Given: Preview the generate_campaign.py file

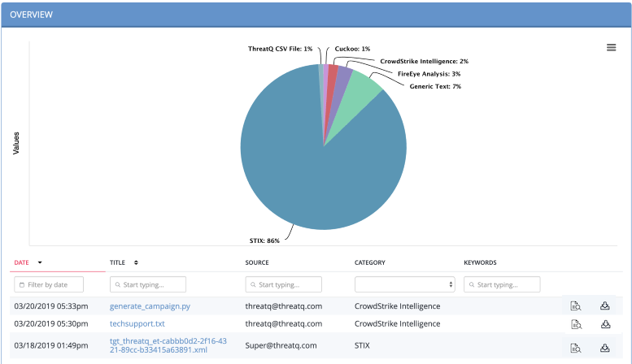Looking at the screenshot, I should coord(576,306).
